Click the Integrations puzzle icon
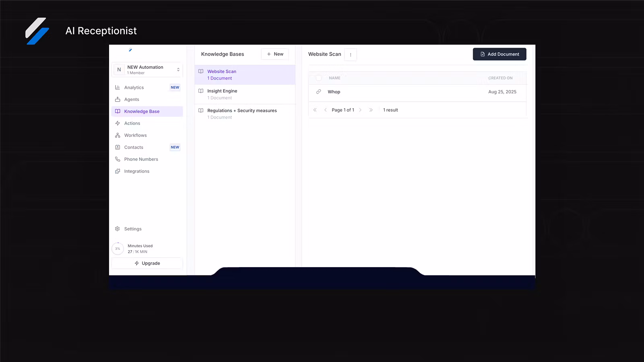Image resolution: width=644 pixels, height=362 pixels. click(118, 171)
